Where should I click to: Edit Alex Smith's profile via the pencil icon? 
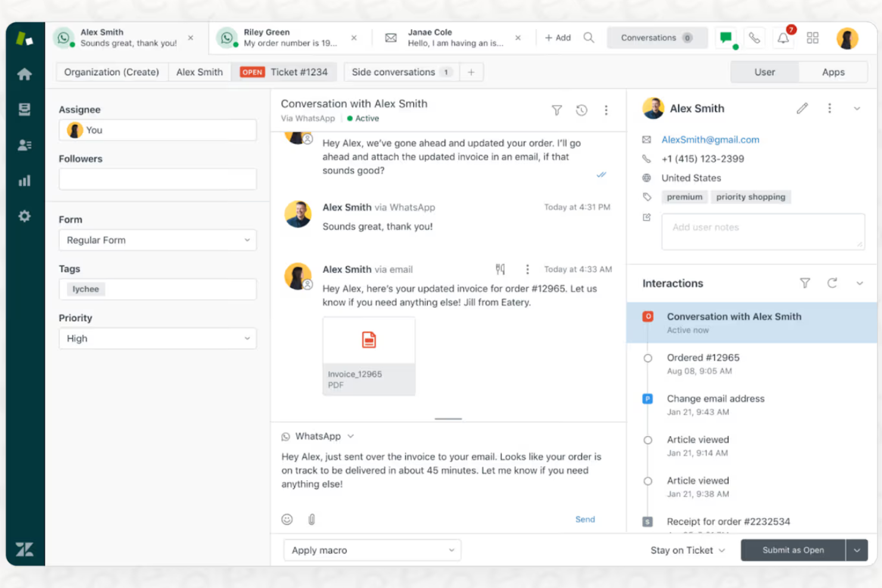(802, 108)
